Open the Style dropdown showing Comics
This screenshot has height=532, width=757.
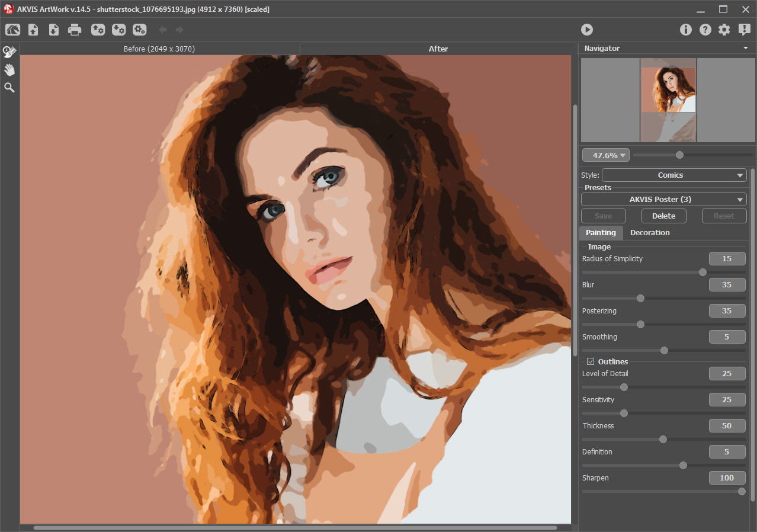[674, 175]
